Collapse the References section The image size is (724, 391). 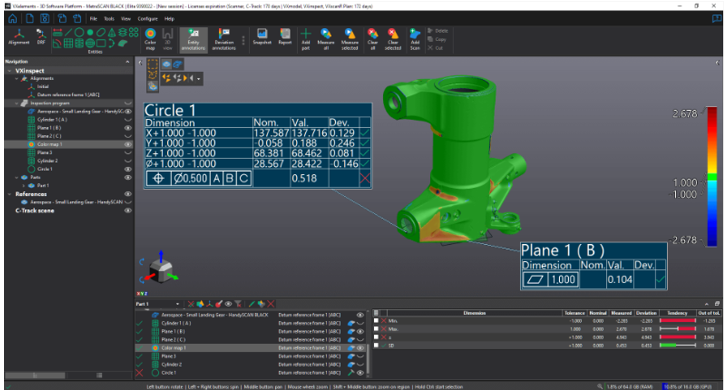10,194
